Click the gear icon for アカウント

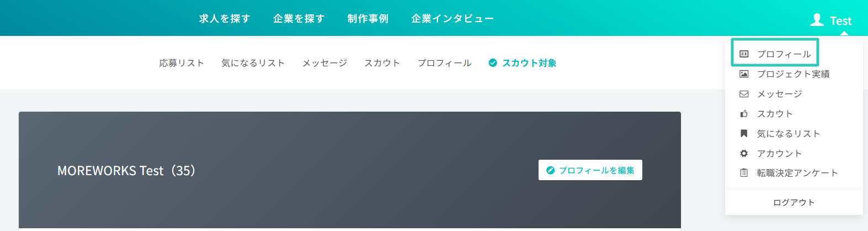tap(744, 154)
